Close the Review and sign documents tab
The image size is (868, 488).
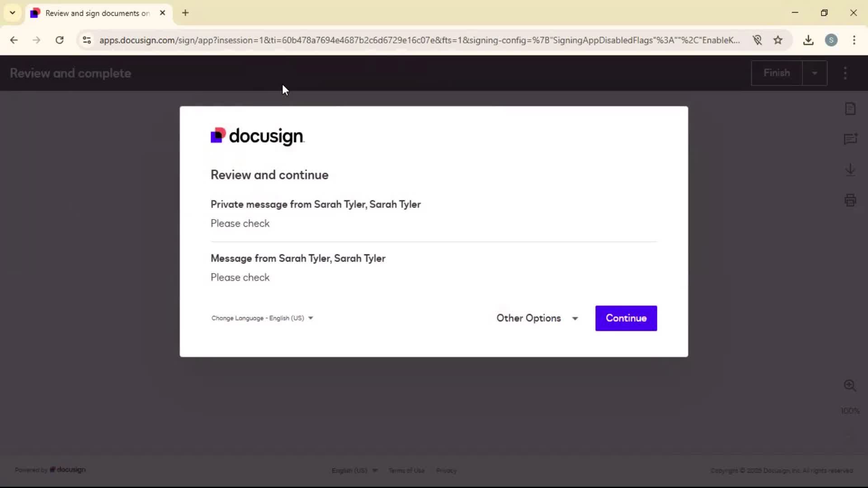(162, 13)
